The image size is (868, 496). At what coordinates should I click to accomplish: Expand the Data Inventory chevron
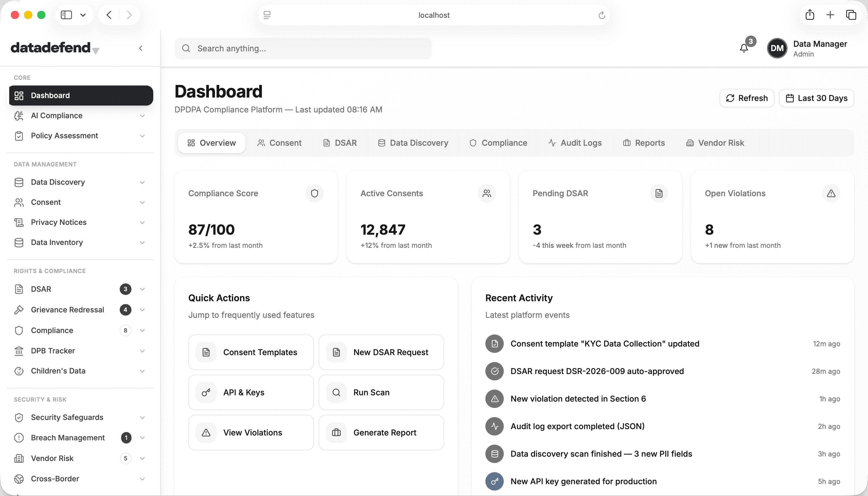pos(142,243)
